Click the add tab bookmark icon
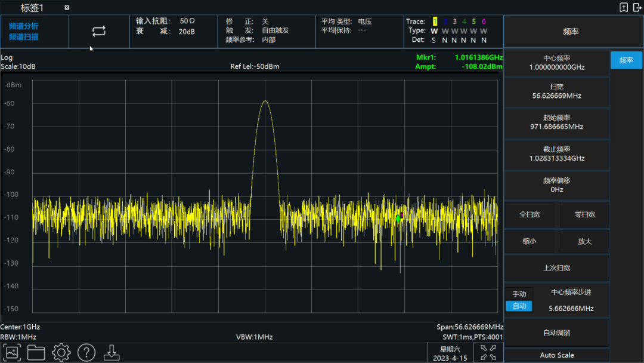The width and height of the screenshot is (644, 363). 624,7
